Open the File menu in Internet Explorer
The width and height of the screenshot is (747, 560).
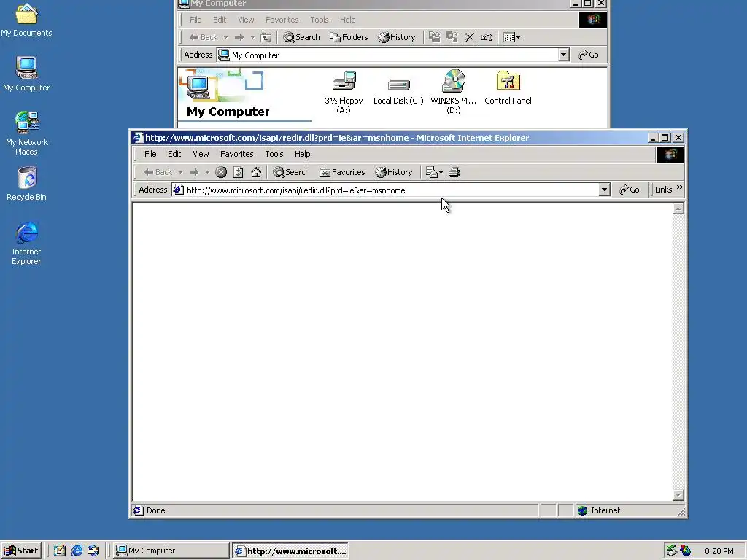pyautogui.click(x=150, y=154)
